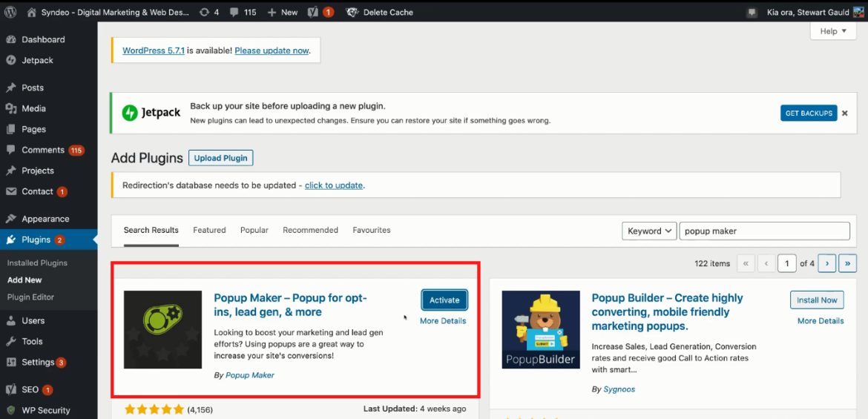Click the Popup Maker star rating
Screen dimensions: 868x419
coord(154,409)
